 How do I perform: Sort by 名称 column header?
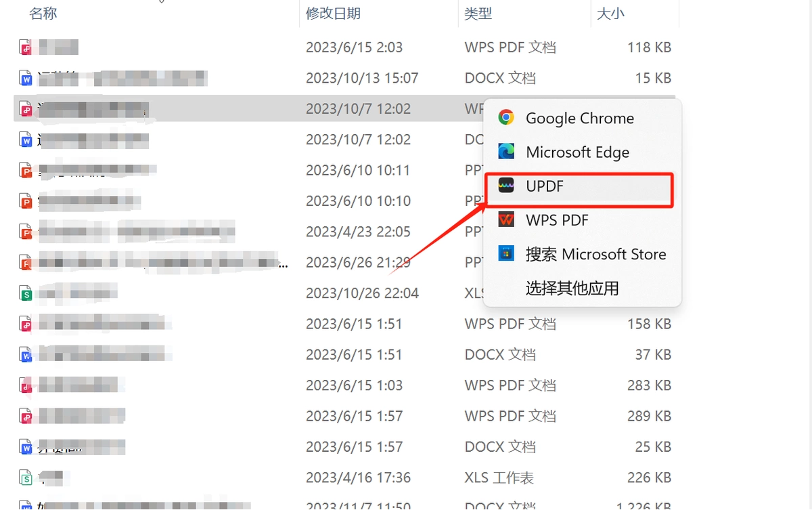point(43,13)
